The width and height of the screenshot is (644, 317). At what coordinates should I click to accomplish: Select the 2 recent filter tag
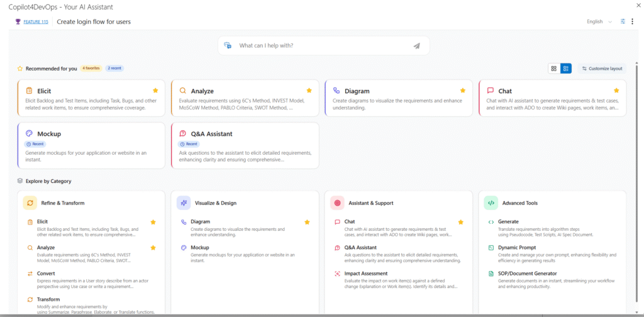click(115, 69)
